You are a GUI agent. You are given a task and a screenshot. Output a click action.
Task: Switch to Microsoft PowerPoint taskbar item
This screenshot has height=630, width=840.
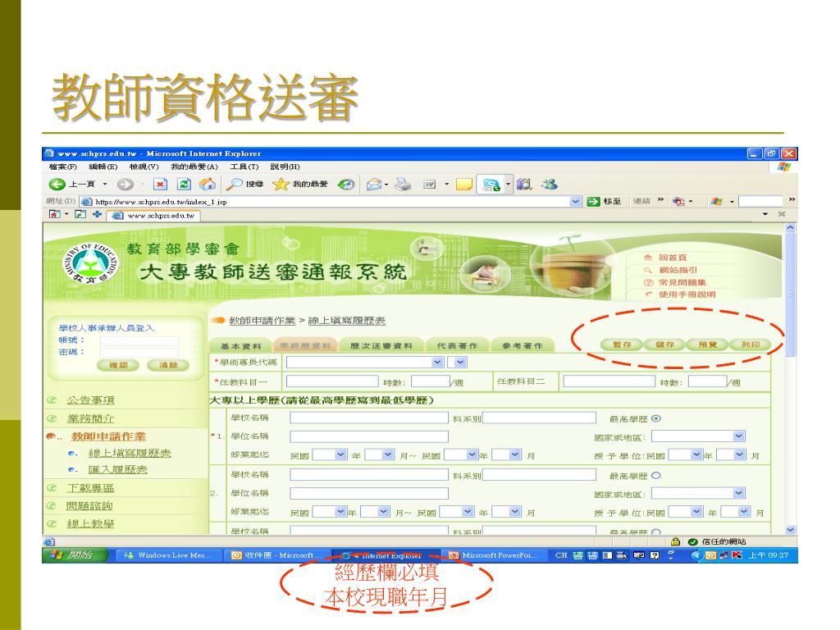pyautogui.click(x=493, y=555)
